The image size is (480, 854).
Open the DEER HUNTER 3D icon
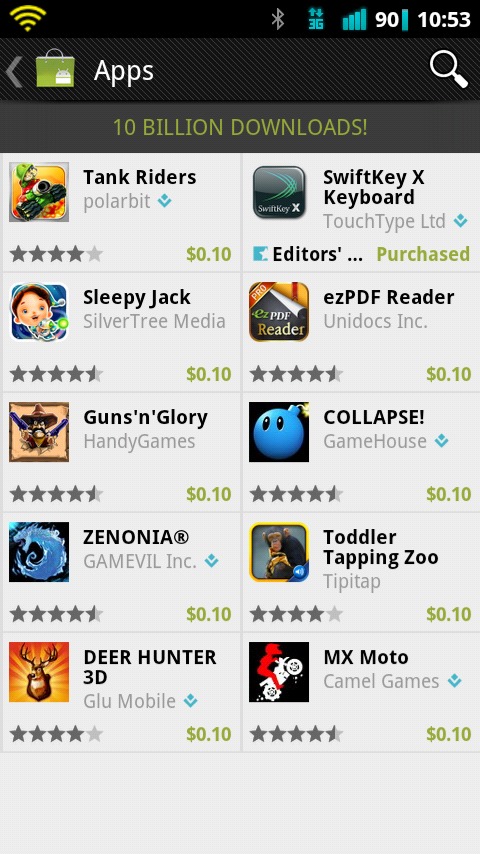click(x=39, y=672)
